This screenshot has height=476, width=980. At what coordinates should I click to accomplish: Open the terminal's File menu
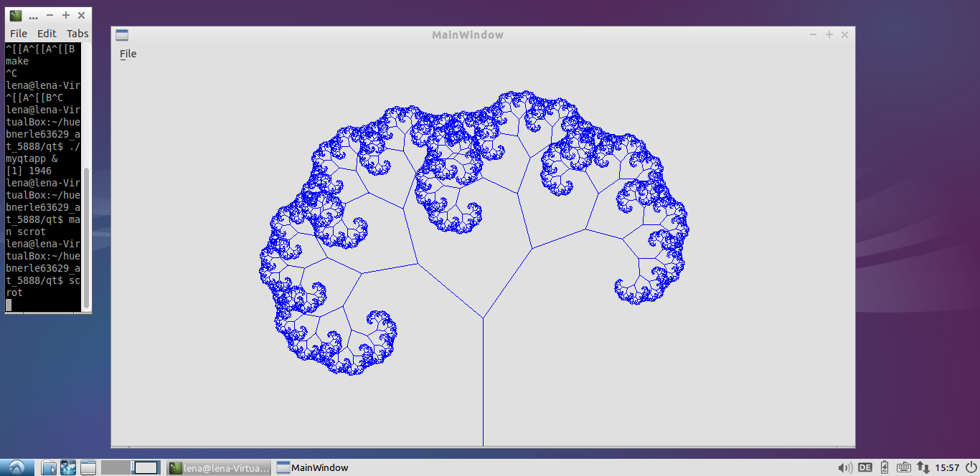(x=19, y=34)
